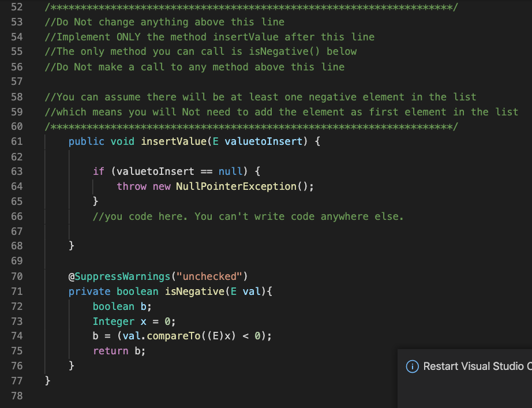The width and height of the screenshot is (532, 408).
Task: Click the Integer type on line 73
Action: pyautogui.click(x=113, y=321)
